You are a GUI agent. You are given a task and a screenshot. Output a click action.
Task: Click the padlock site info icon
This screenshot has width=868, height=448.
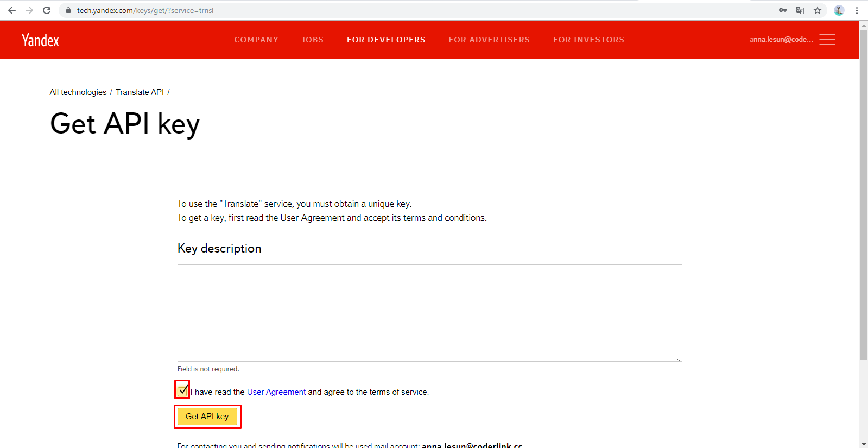click(68, 10)
